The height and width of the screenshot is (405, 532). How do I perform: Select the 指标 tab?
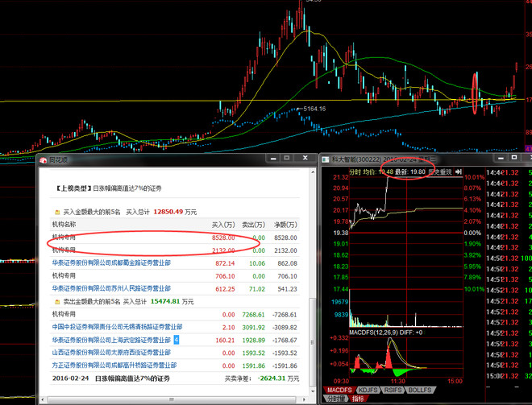[x=358, y=399]
